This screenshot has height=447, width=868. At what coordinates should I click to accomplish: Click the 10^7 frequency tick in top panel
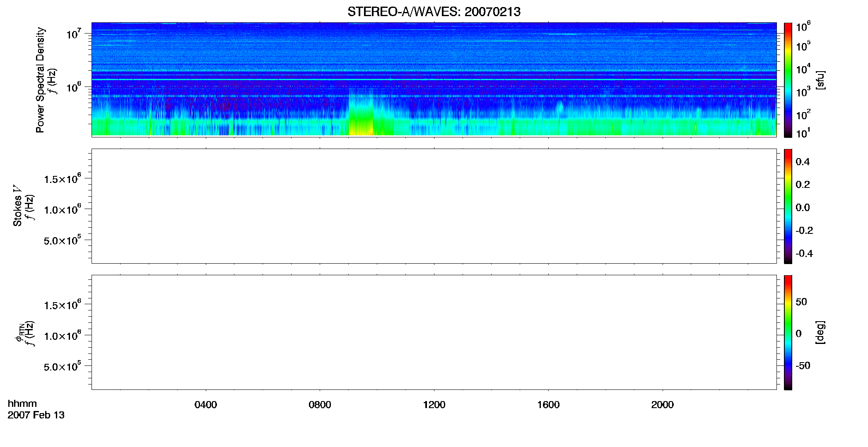pyautogui.click(x=74, y=34)
